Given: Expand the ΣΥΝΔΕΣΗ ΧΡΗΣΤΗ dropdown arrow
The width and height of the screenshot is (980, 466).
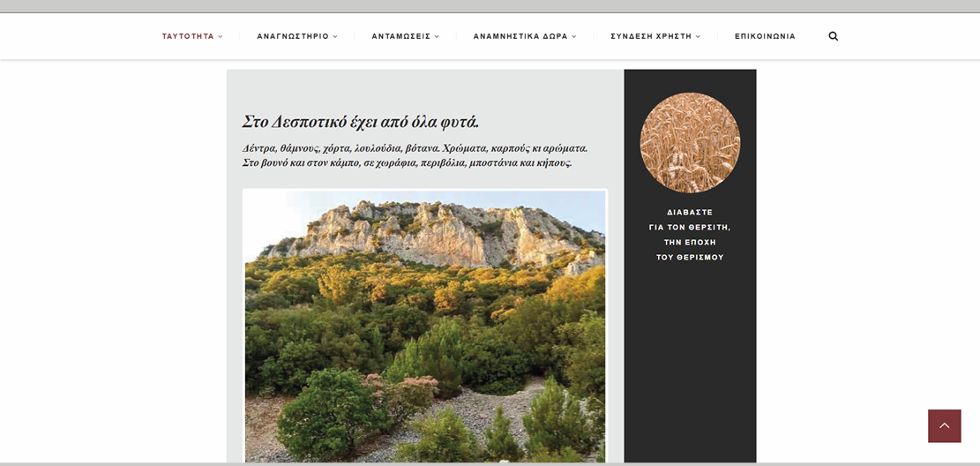Looking at the screenshot, I should 698,37.
